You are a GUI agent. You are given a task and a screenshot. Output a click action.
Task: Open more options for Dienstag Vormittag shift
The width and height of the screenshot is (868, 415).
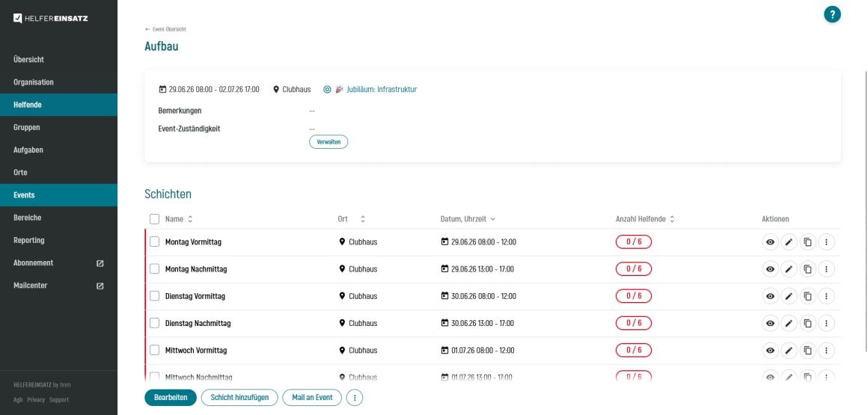[x=826, y=296]
